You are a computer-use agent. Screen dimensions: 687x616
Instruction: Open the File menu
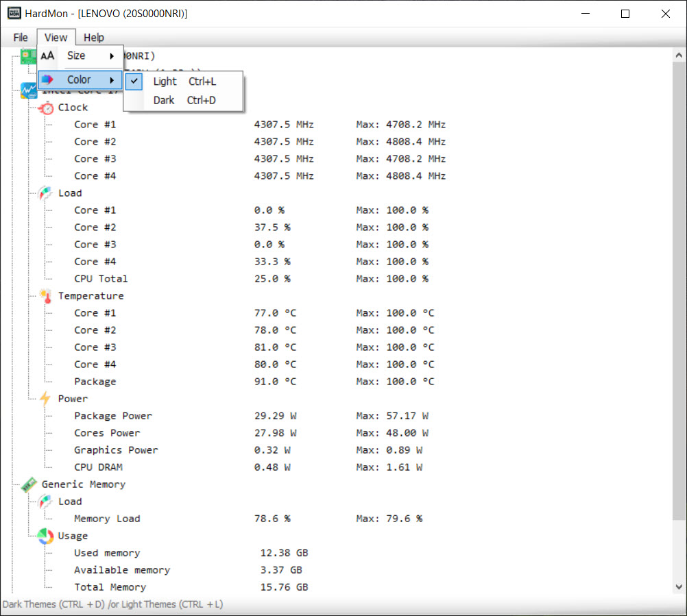click(x=21, y=38)
